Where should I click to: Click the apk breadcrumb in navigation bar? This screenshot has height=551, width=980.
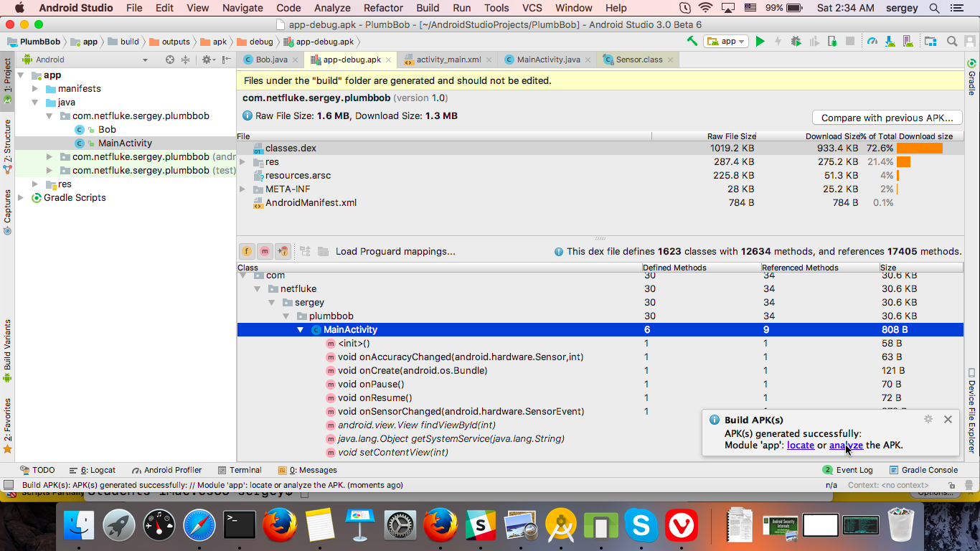(x=214, y=42)
